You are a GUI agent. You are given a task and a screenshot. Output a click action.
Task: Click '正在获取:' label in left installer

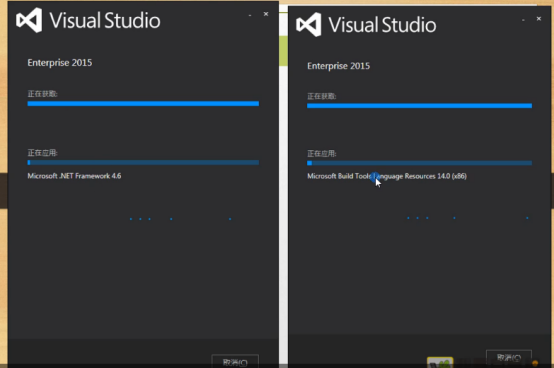pyautogui.click(x=42, y=94)
